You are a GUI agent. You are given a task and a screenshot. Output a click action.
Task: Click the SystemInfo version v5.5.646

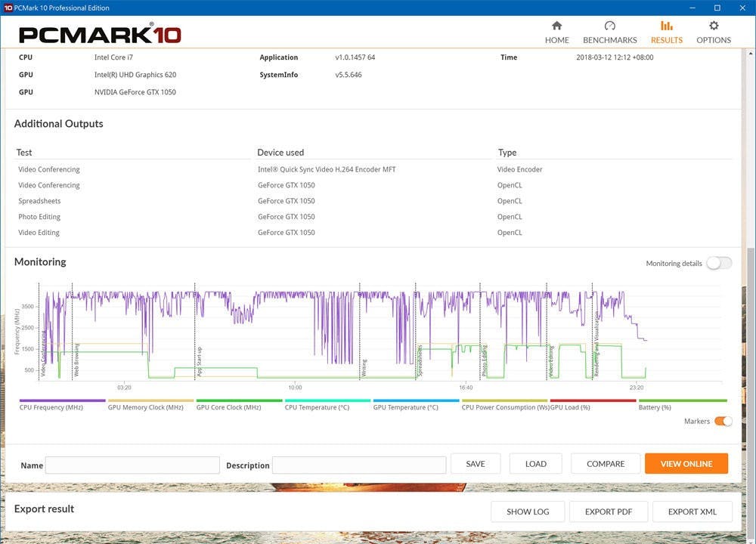point(349,75)
